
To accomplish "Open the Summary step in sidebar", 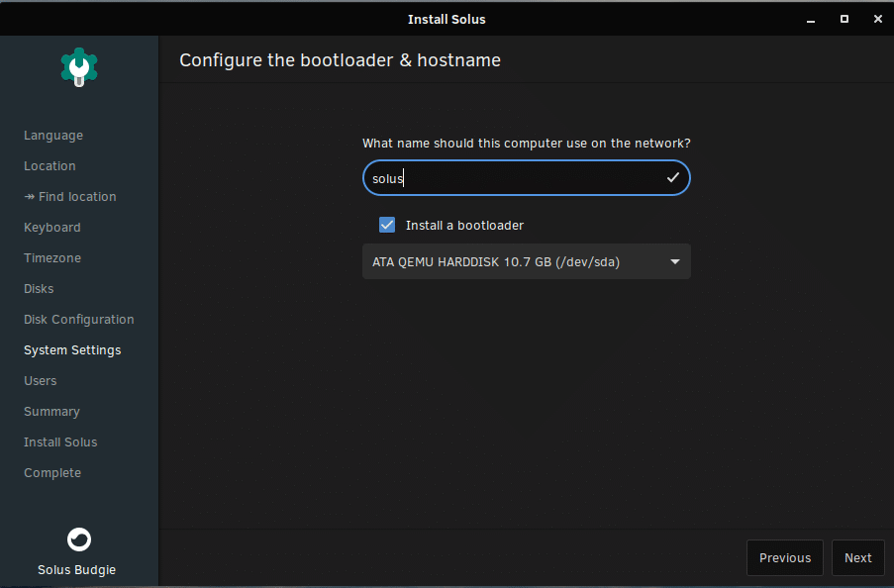I will 51,412.
